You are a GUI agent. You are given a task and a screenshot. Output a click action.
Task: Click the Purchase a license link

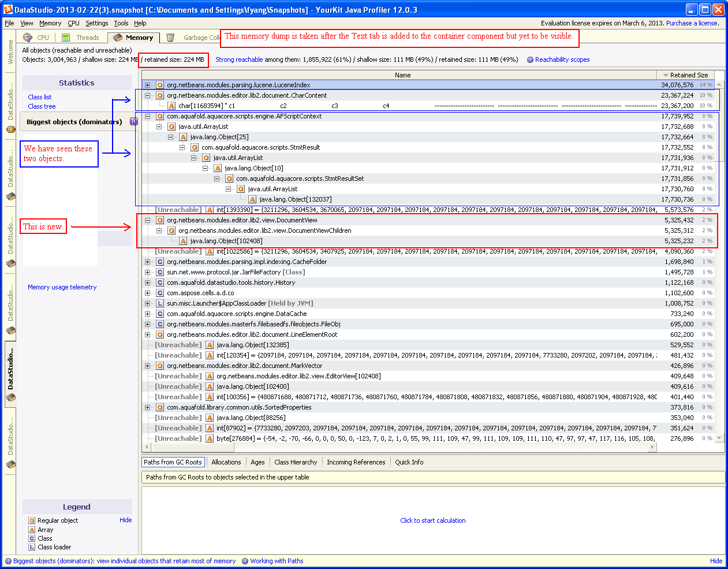[x=693, y=23]
